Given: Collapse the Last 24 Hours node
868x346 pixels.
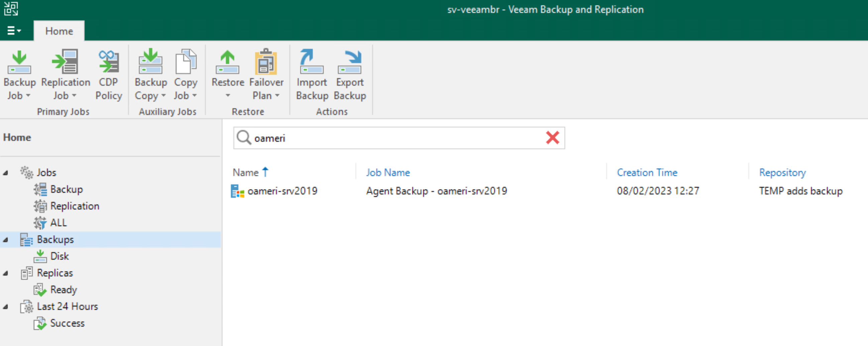Looking at the screenshot, I should coord(5,307).
